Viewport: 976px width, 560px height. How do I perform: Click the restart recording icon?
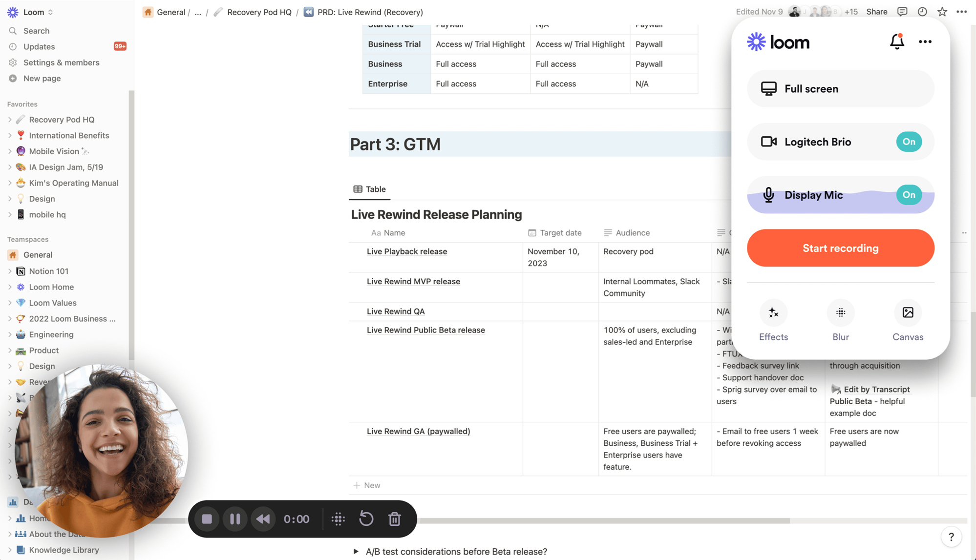pyautogui.click(x=366, y=519)
